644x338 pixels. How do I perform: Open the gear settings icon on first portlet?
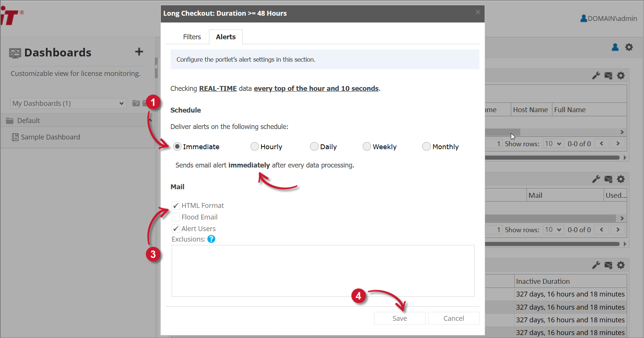(x=621, y=76)
